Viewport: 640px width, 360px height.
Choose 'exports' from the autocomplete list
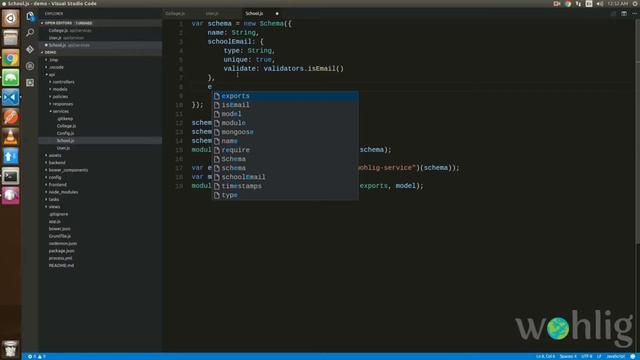(x=285, y=96)
